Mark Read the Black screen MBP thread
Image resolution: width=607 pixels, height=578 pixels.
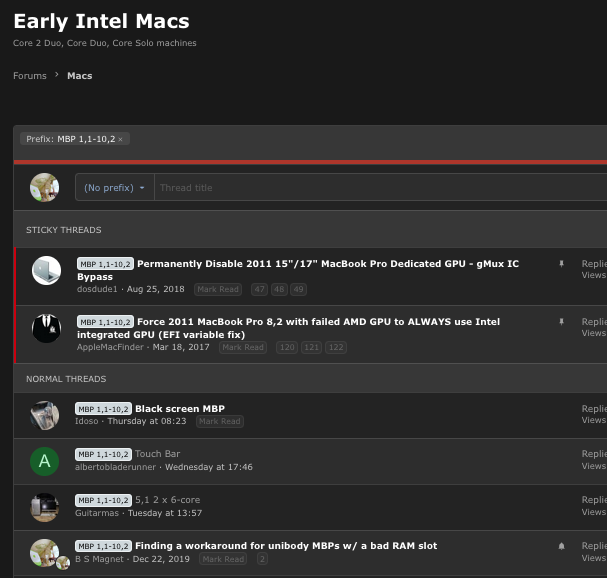(220, 421)
